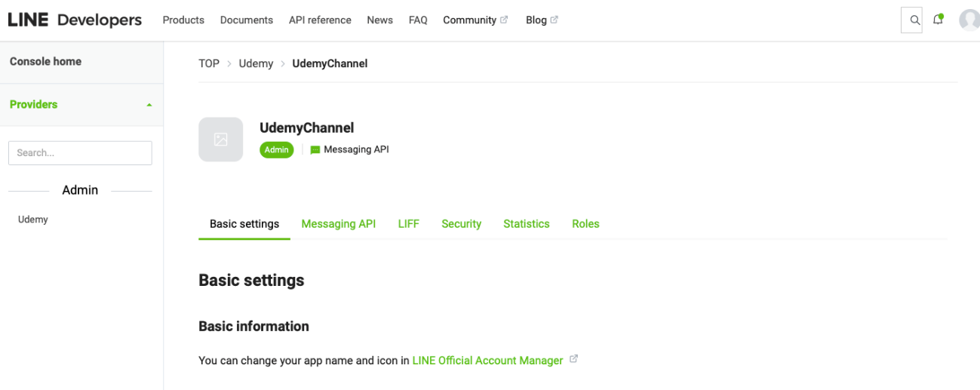
Task: Click the Messaging API label under channel name
Action: (x=356, y=150)
